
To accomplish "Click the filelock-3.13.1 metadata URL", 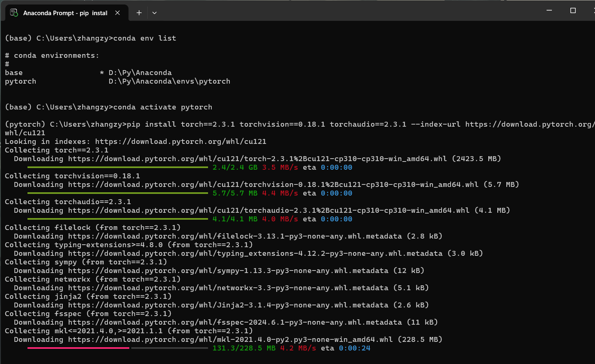I will 235,236.
